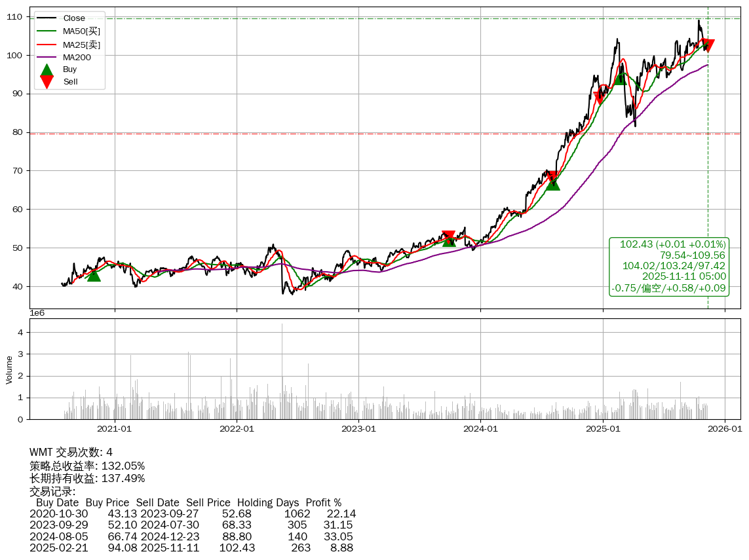
Task: Select the trade row bought 2025-02-21
Action: (193, 548)
